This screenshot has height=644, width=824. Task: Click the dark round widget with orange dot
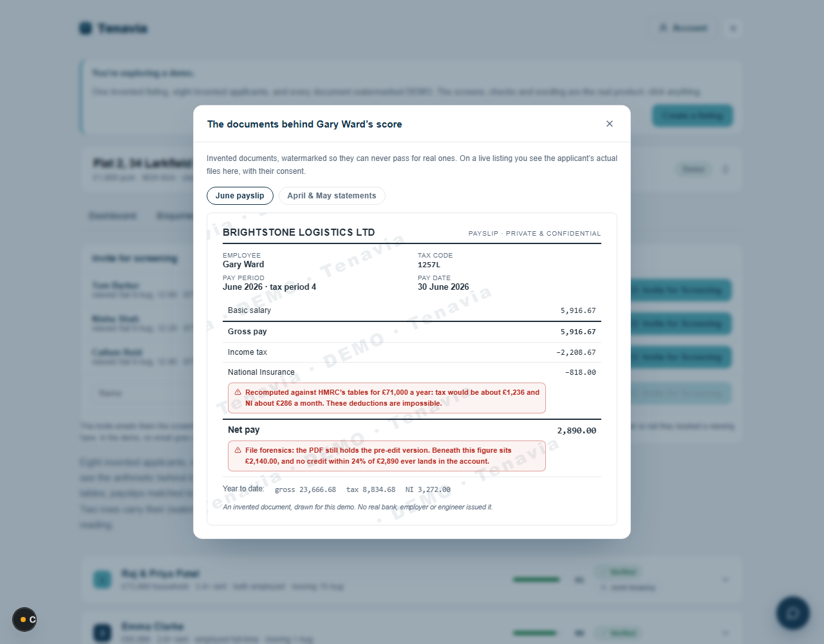24,620
